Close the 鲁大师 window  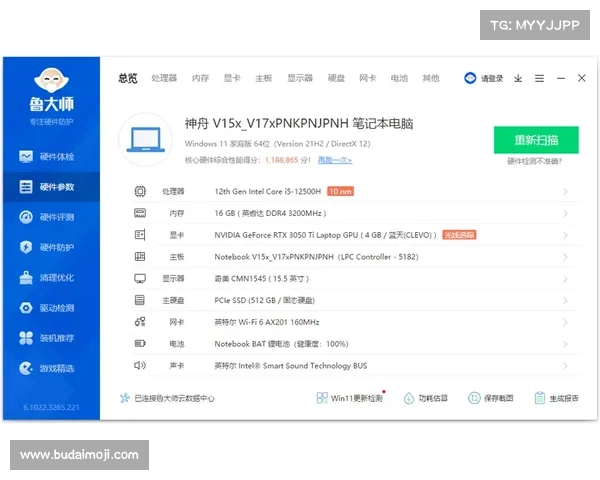click(582, 78)
